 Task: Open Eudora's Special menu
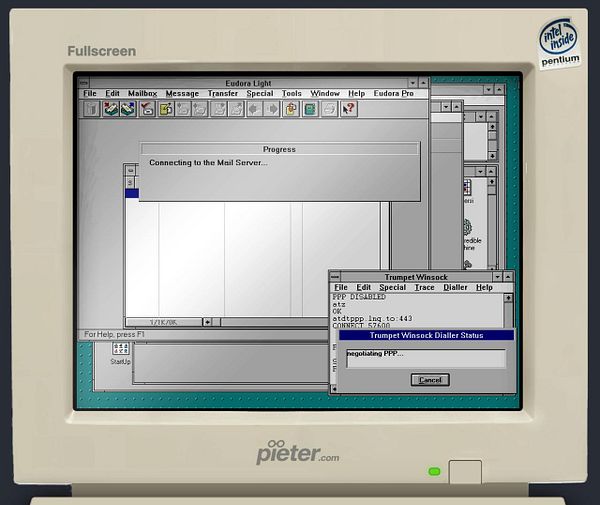260,94
